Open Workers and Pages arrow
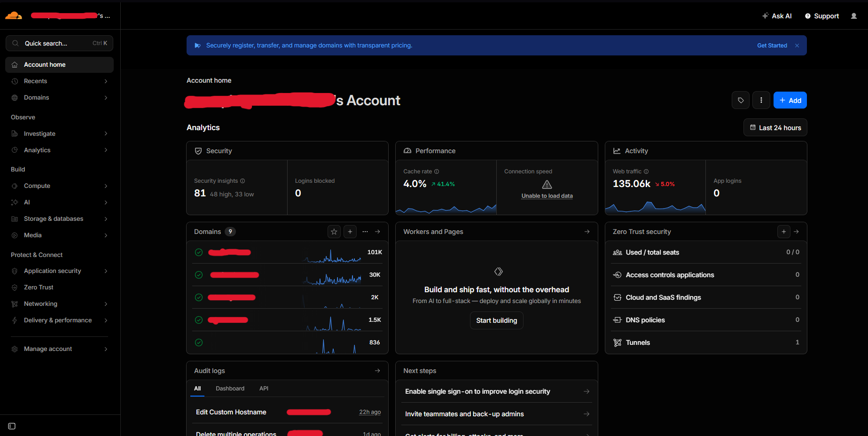 coord(587,232)
